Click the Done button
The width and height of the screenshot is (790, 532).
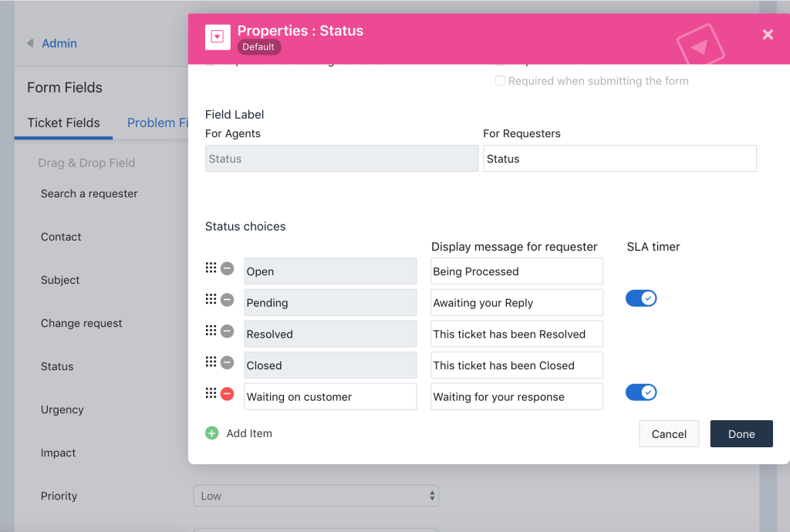pos(741,433)
